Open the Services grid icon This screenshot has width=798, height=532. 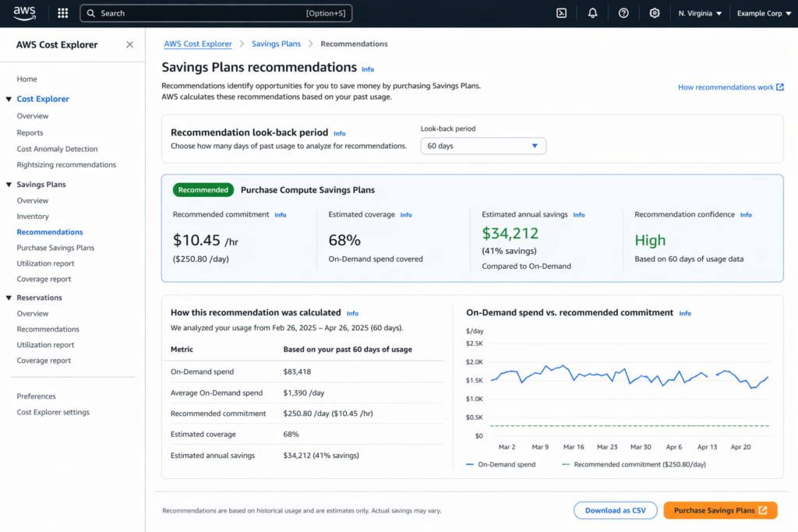tap(62, 12)
